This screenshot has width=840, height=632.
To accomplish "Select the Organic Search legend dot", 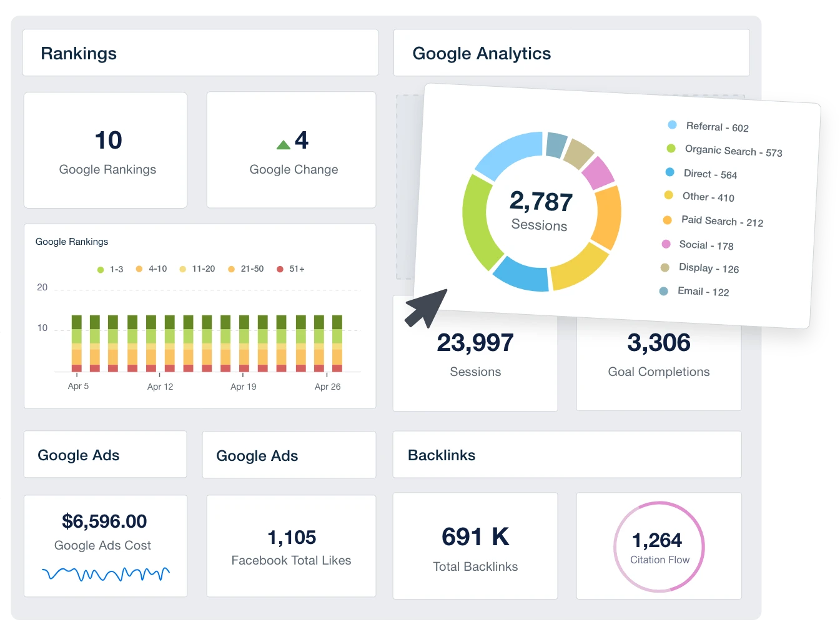I will (670, 149).
